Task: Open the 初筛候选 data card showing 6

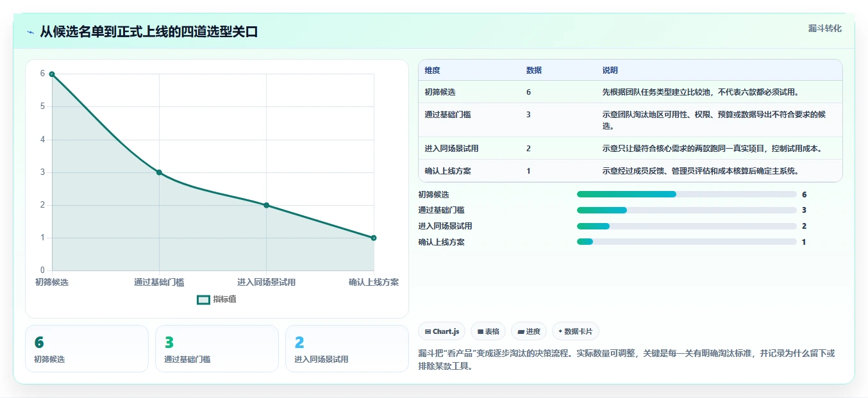Action: pyautogui.click(x=87, y=349)
